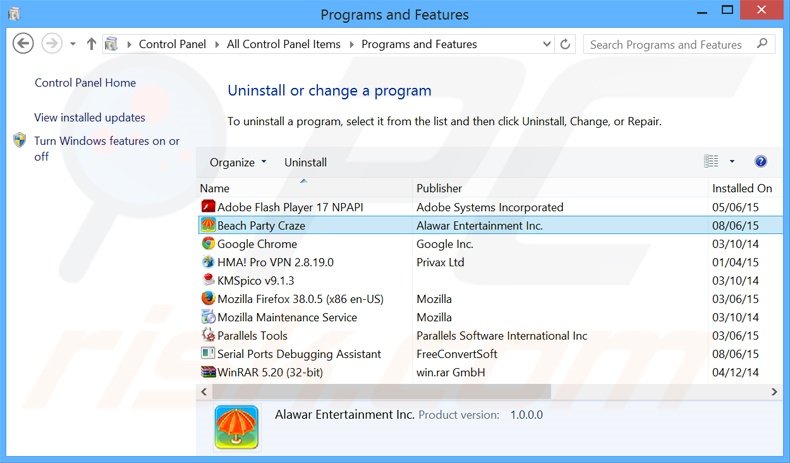Click the KMSpico icon

(208, 280)
